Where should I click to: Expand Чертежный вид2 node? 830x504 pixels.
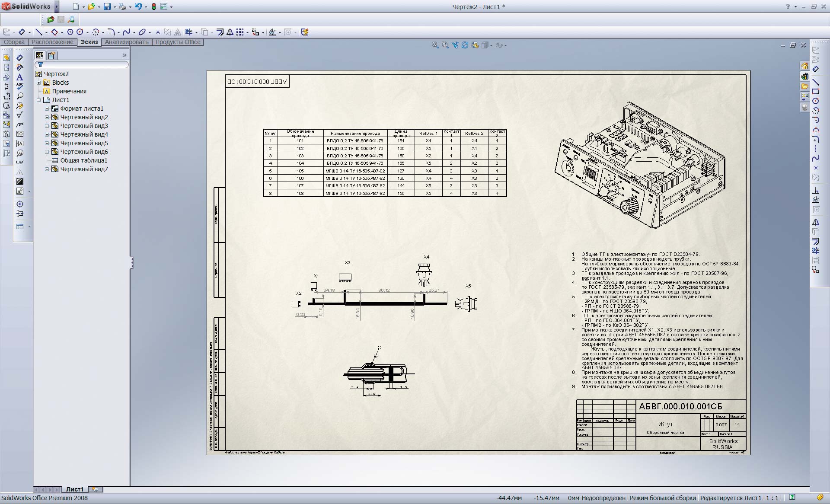point(47,117)
